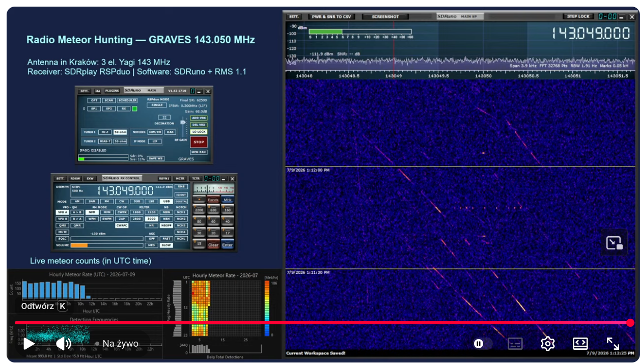
Task: Toggle the autoplay switch in player controls
Action: pos(482,344)
